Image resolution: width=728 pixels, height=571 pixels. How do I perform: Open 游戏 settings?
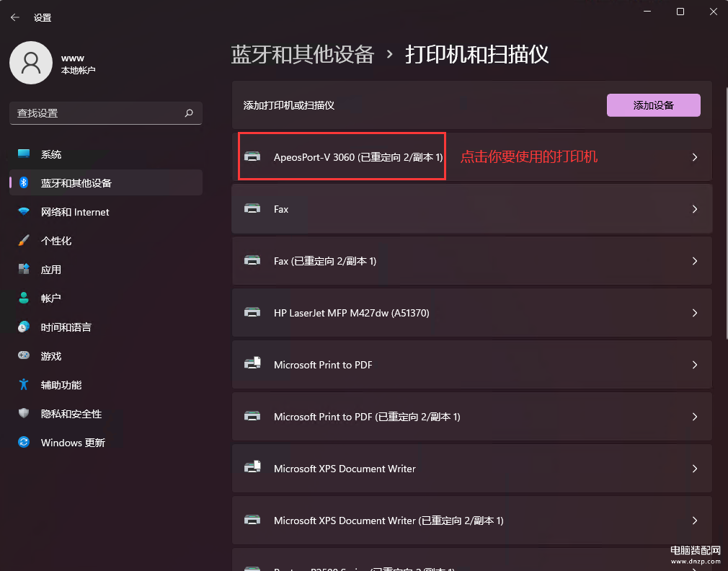click(x=106, y=355)
